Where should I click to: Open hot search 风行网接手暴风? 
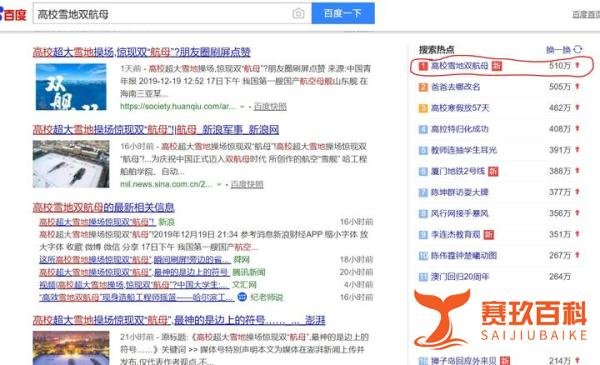click(x=460, y=213)
